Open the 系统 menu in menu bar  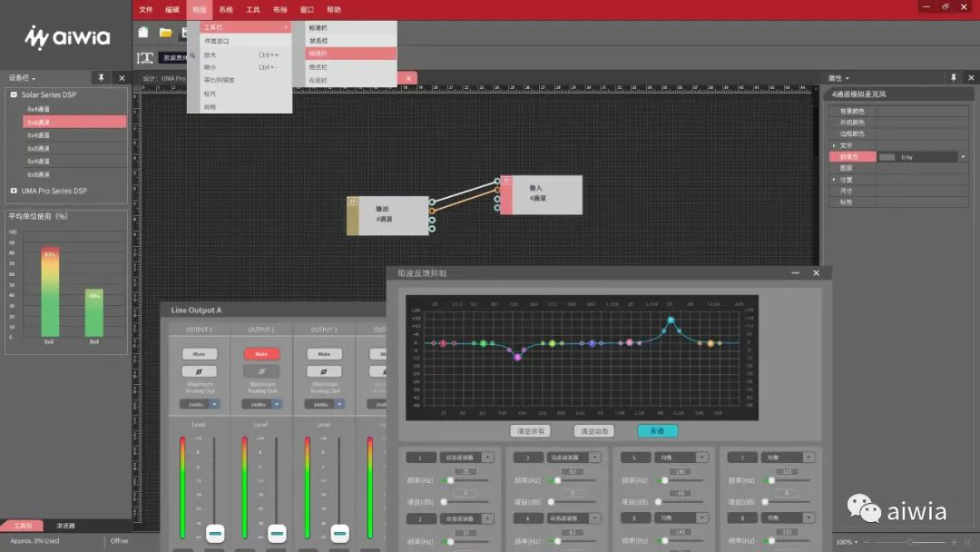(x=226, y=10)
